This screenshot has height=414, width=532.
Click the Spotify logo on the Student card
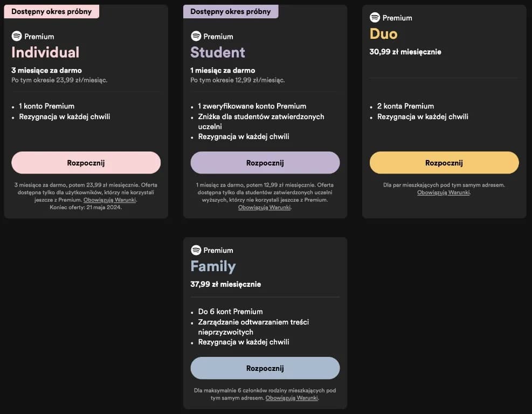point(195,36)
